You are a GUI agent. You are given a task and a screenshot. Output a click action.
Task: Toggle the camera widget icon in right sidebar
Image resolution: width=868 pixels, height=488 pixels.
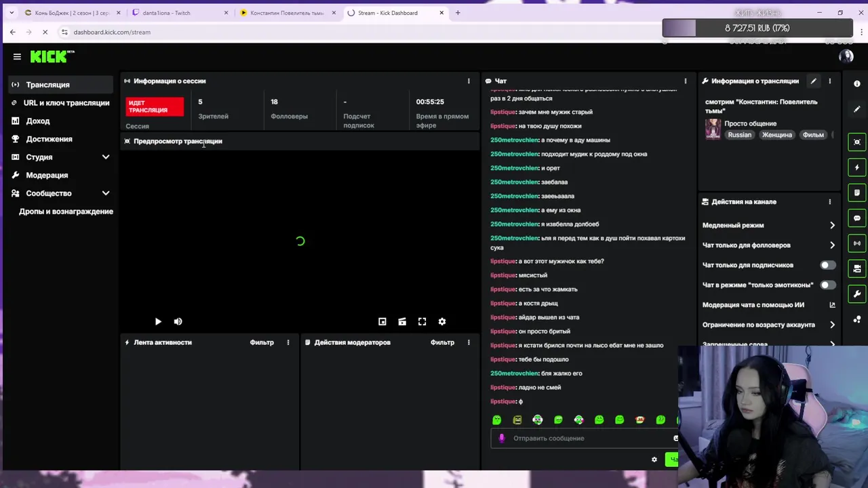click(x=857, y=268)
